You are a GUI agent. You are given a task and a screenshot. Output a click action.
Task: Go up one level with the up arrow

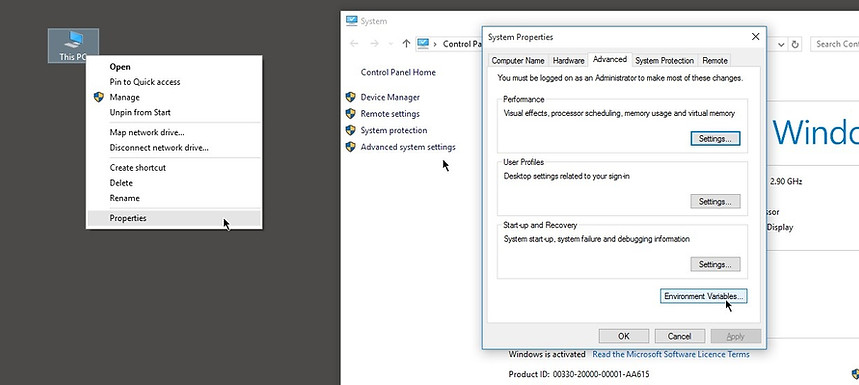406,44
